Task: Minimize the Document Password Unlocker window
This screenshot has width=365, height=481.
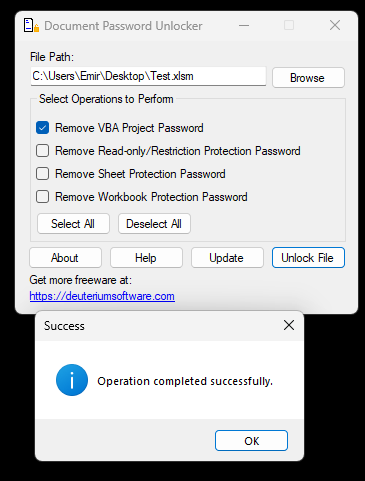Action: (244, 25)
